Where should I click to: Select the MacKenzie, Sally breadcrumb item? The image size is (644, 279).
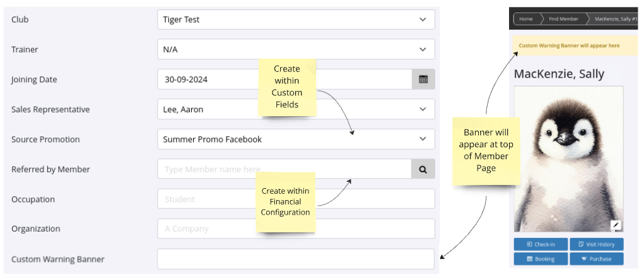614,19
